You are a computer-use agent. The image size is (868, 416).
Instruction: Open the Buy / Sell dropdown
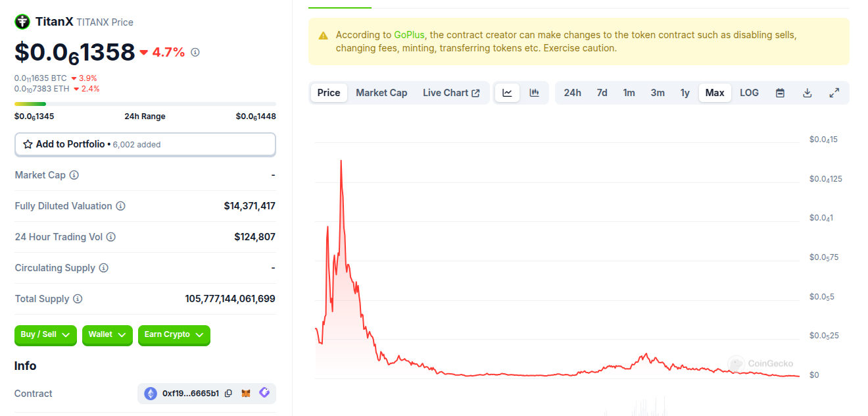click(x=45, y=335)
